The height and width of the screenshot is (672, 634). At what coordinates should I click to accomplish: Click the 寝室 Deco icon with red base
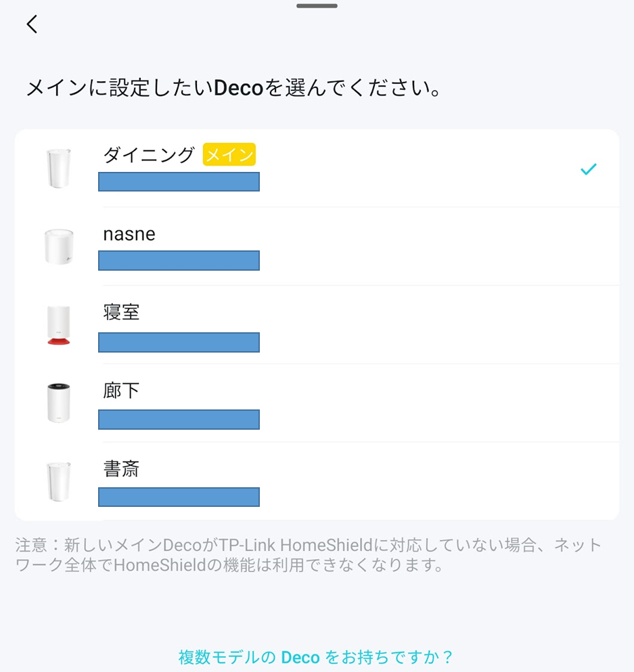[x=58, y=326]
